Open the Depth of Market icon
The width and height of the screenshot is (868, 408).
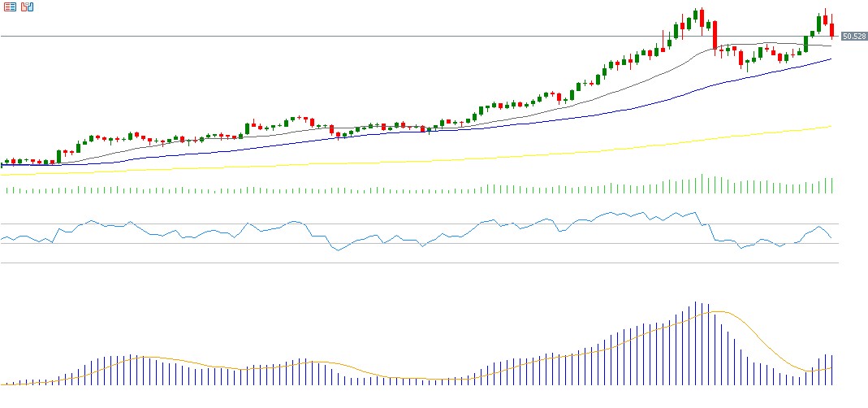[x=11, y=7]
